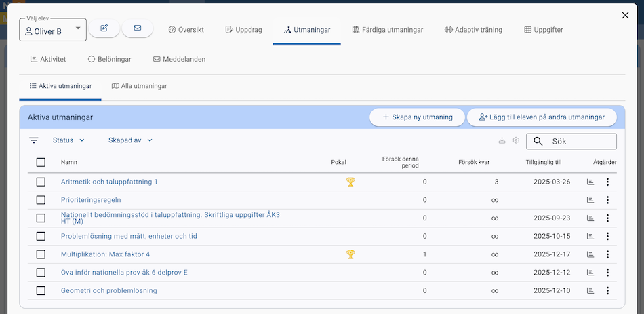Open three-dot menu for Prioriteringsregeln row
The width and height of the screenshot is (644, 314).
[x=607, y=200]
